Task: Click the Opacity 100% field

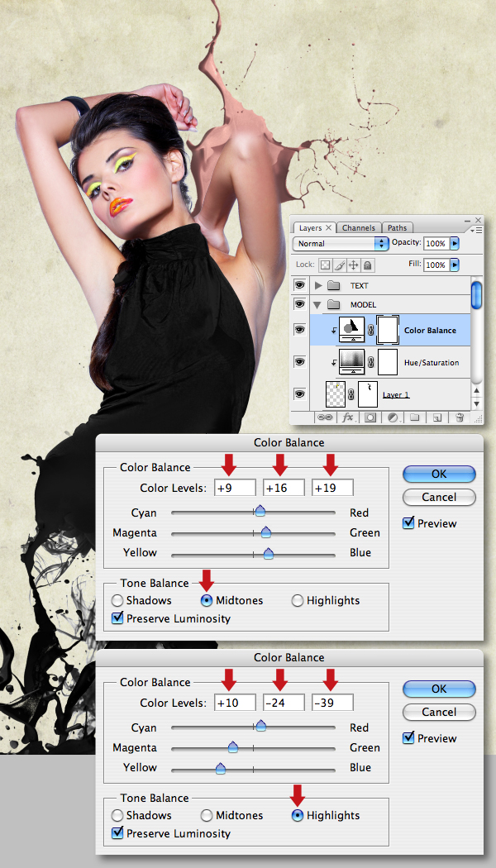Action: (436, 243)
